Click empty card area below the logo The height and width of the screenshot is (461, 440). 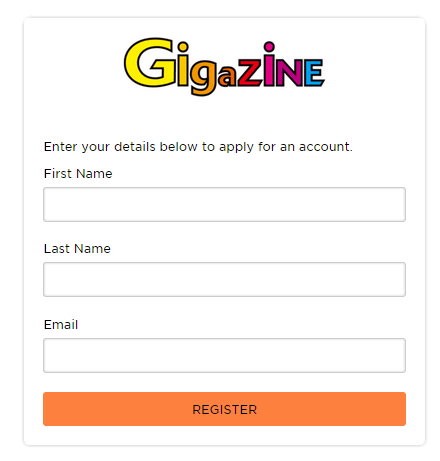click(224, 118)
